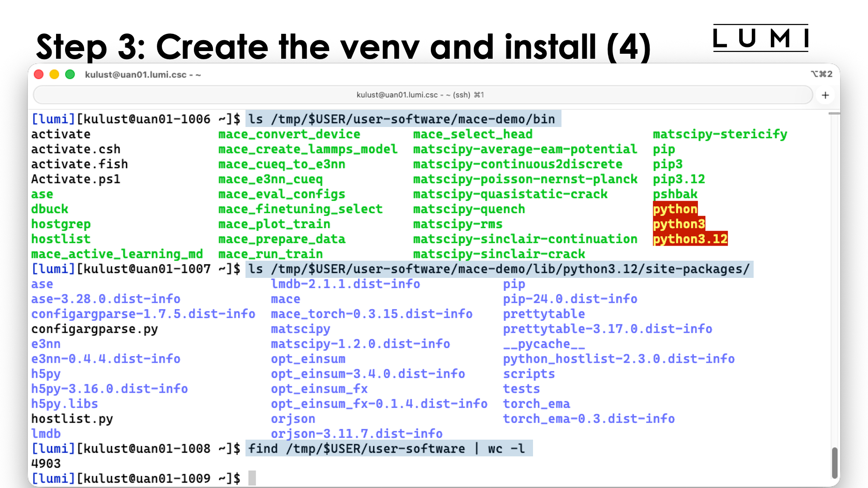This screenshot has width=868, height=488.
Task: Open a new terminal tab with plus button
Action: point(826,95)
